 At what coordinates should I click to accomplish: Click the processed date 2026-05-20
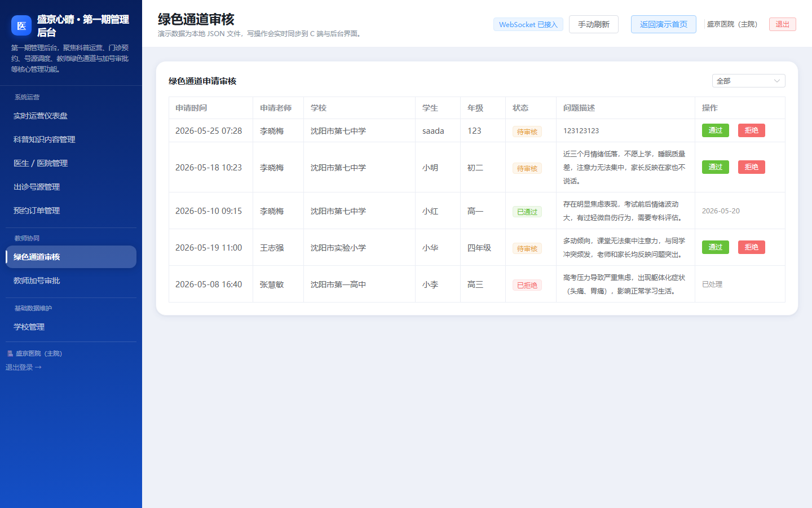[721, 211]
